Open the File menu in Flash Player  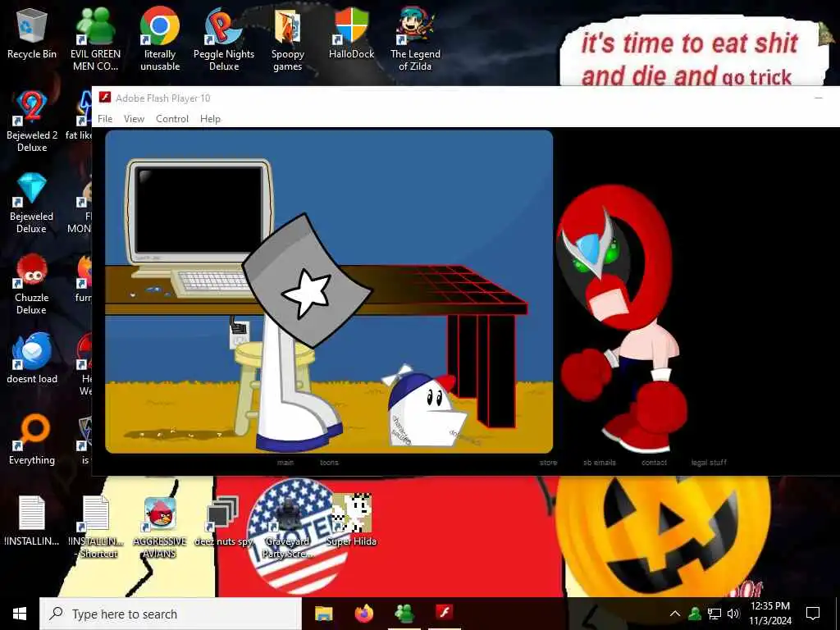coord(105,119)
